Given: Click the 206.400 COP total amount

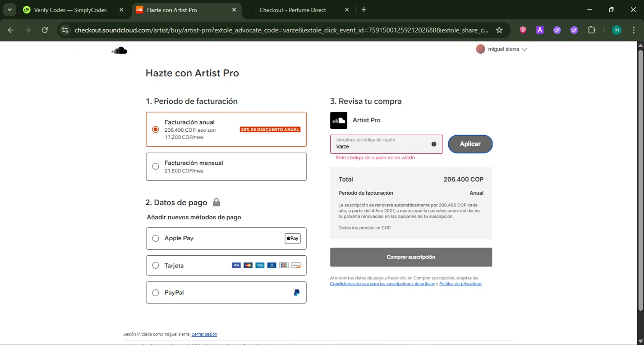Looking at the screenshot, I should (x=463, y=179).
